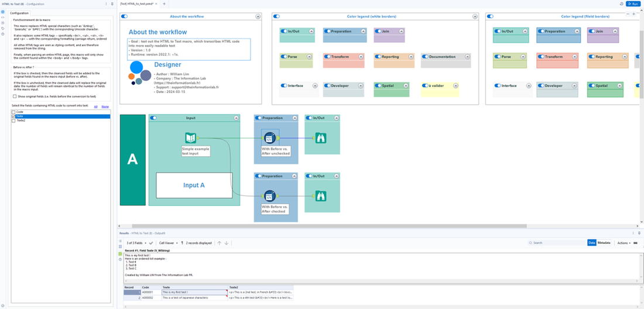
Task: Open a new workflow tab with plus
Action: [x=164, y=4]
